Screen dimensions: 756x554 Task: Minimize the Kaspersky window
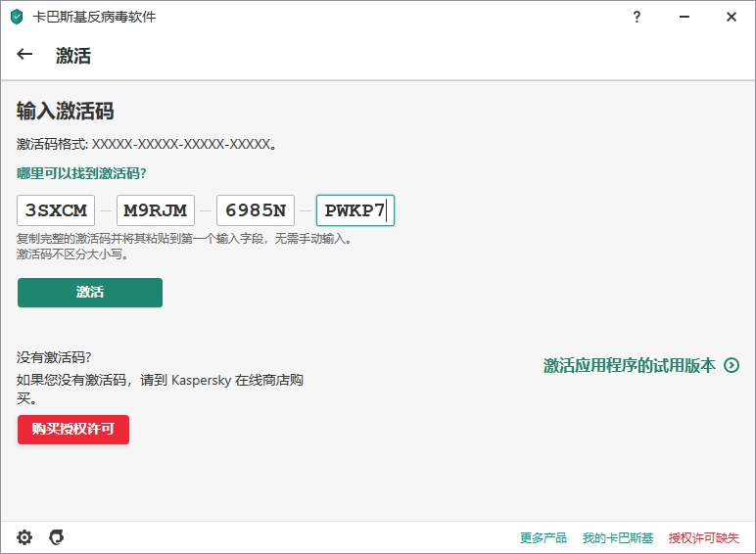click(x=685, y=17)
